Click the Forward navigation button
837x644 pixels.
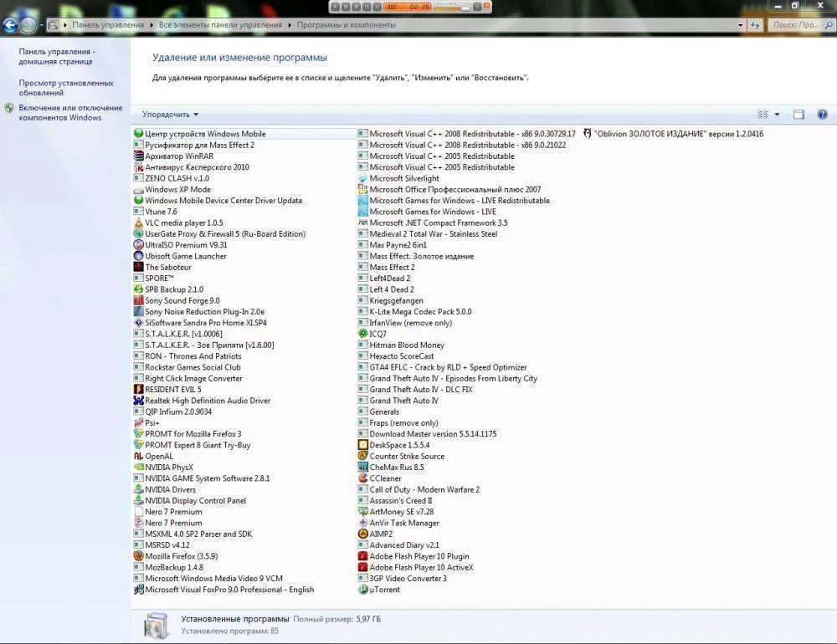pyautogui.click(x=29, y=24)
